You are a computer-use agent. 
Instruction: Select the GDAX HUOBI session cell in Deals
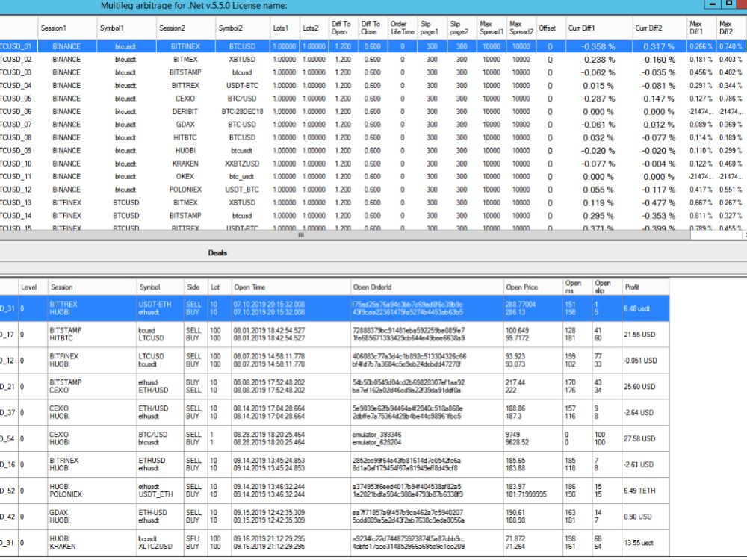93,517
